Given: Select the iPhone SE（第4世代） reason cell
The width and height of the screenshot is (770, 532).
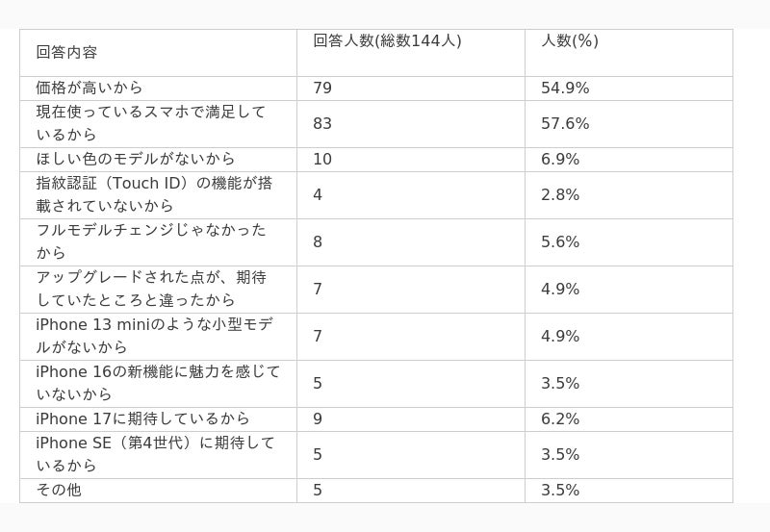Looking at the screenshot, I should click(x=155, y=454).
